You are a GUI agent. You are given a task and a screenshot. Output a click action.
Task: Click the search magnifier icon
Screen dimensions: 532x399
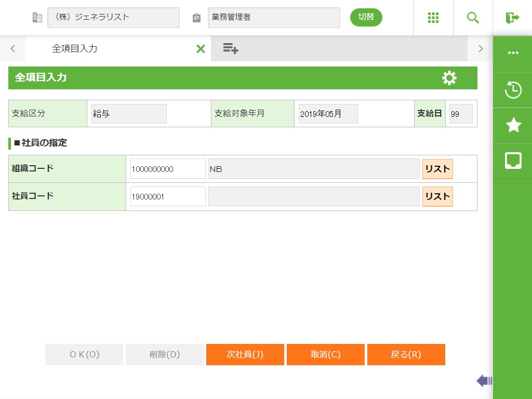tap(473, 18)
